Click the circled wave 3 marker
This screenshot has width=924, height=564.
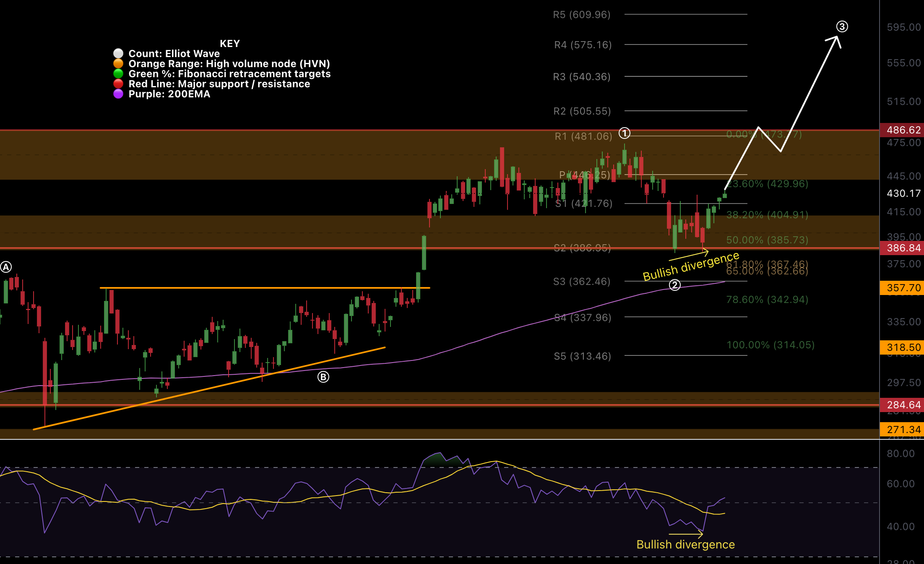coord(842,26)
